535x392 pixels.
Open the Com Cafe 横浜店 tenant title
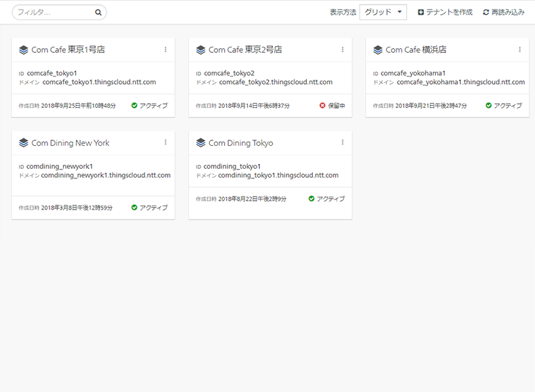416,50
